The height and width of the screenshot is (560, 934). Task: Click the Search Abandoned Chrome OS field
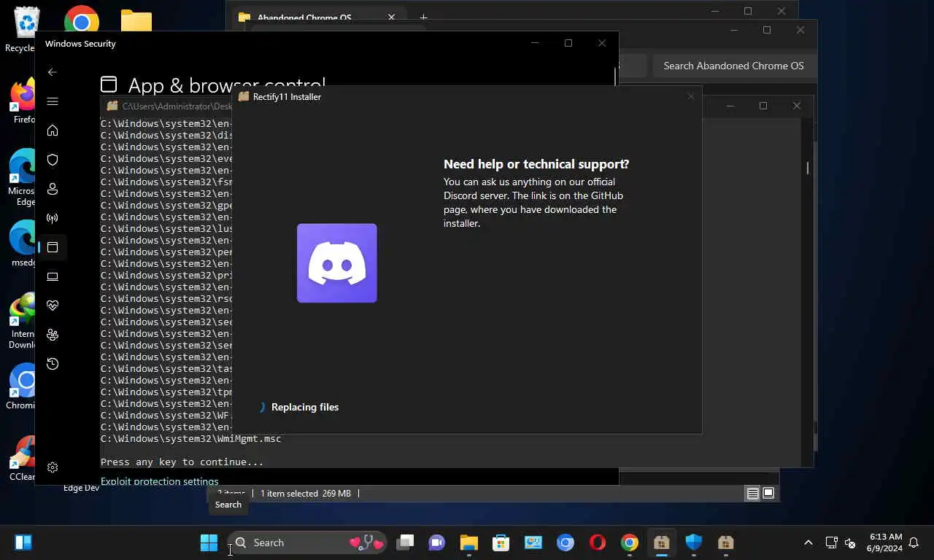click(x=733, y=66)
